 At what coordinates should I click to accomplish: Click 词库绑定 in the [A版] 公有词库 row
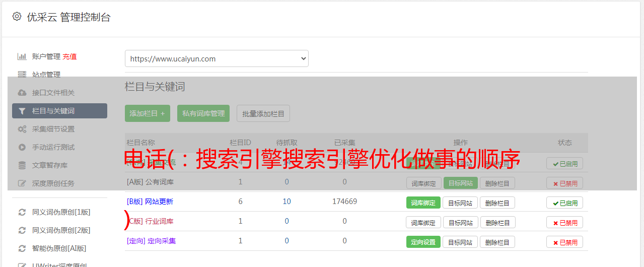423,183
